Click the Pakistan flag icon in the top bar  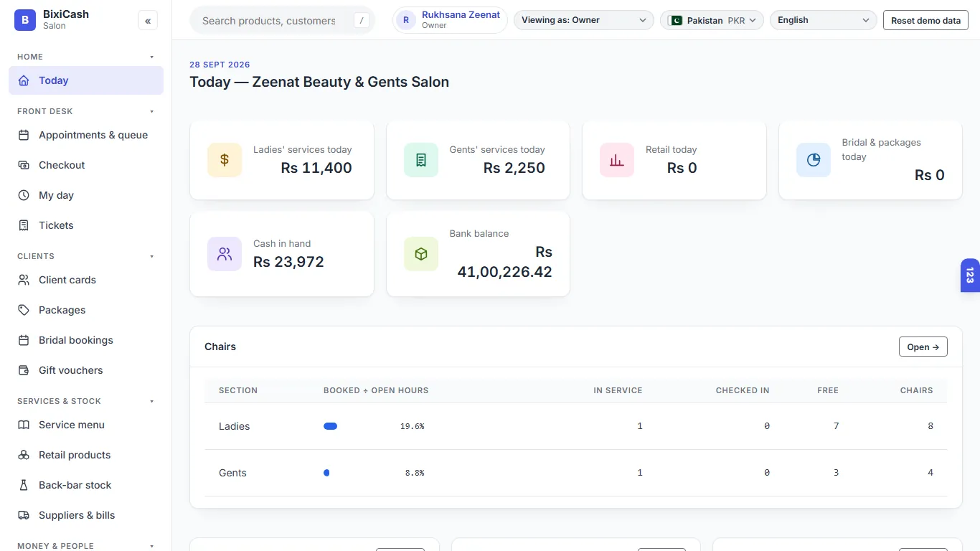(675, 21)
